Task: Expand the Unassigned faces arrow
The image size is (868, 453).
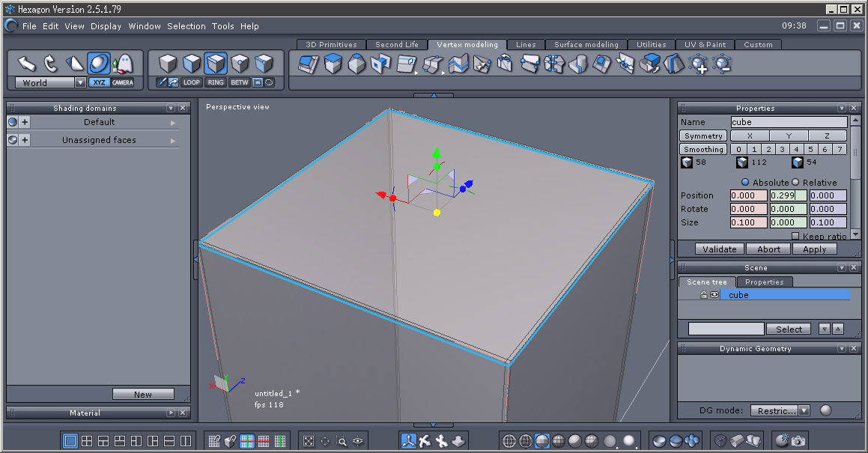Action: (x=173, y=141)
